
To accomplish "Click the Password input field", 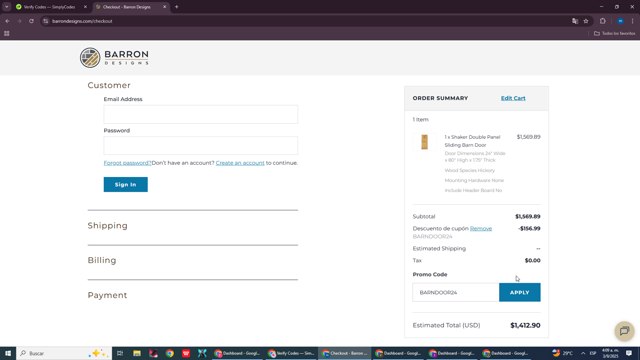I will tap(200, 145).
